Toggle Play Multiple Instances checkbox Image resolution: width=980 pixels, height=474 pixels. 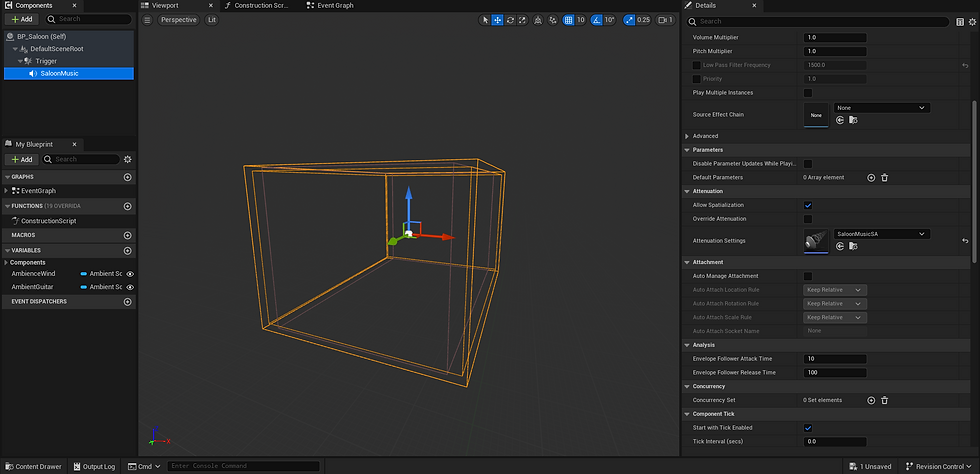coord(808,93)
